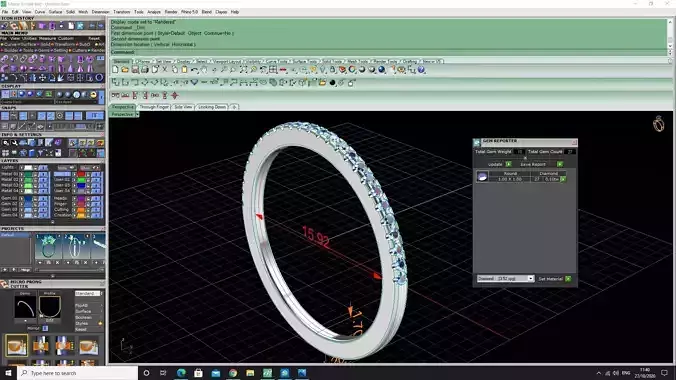
Task: Open File Explorer from the taskbar
Action: (x=250, y=373)
